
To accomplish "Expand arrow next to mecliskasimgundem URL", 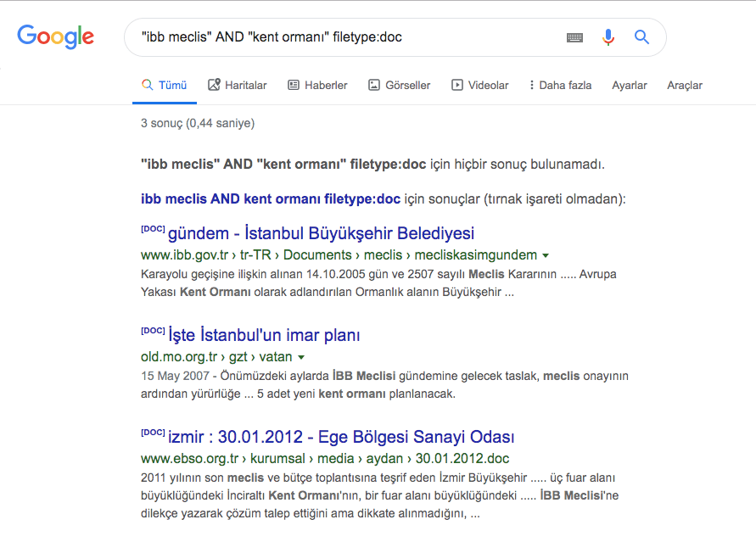I will point(546,255).
